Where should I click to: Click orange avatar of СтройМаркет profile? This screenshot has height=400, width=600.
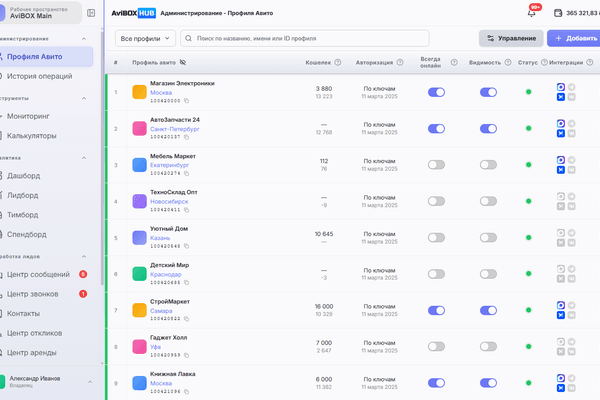point(139,310)
